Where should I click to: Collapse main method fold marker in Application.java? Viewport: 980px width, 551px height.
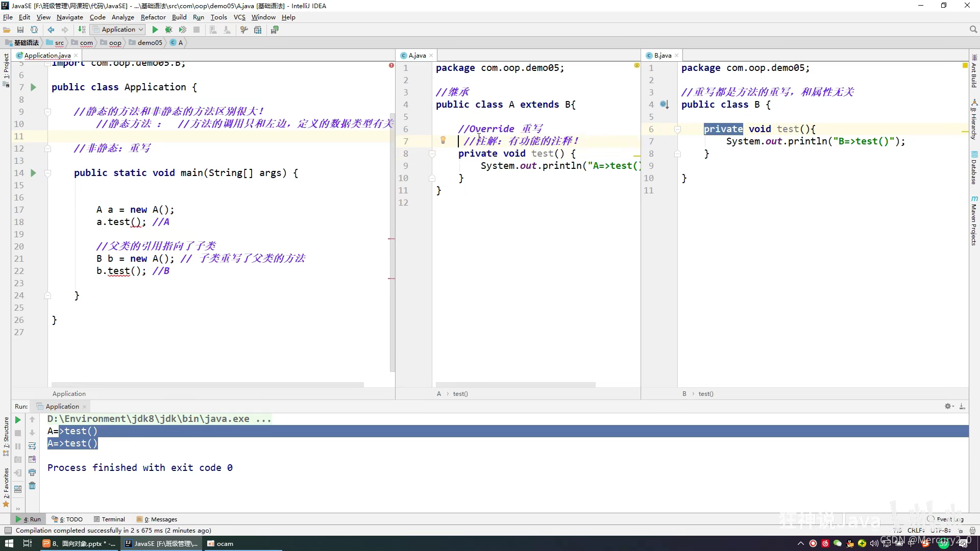coord(47,173)
